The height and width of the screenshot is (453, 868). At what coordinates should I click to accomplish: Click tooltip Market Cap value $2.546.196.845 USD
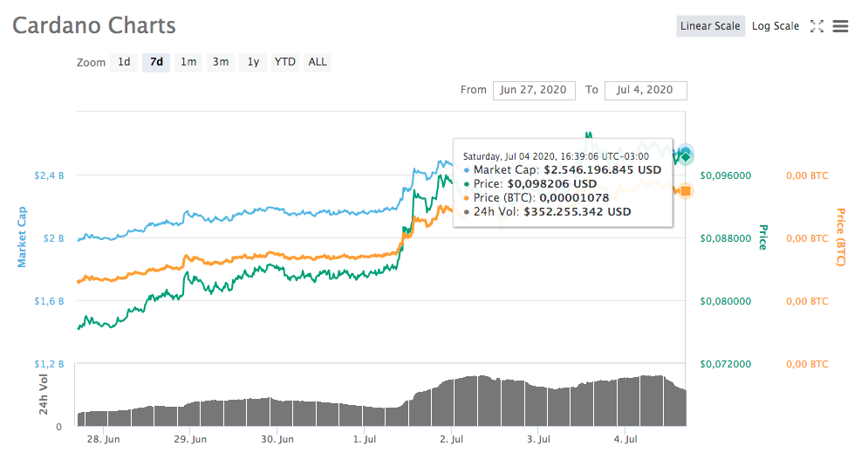pyautogui.click(x=602, y=170)
